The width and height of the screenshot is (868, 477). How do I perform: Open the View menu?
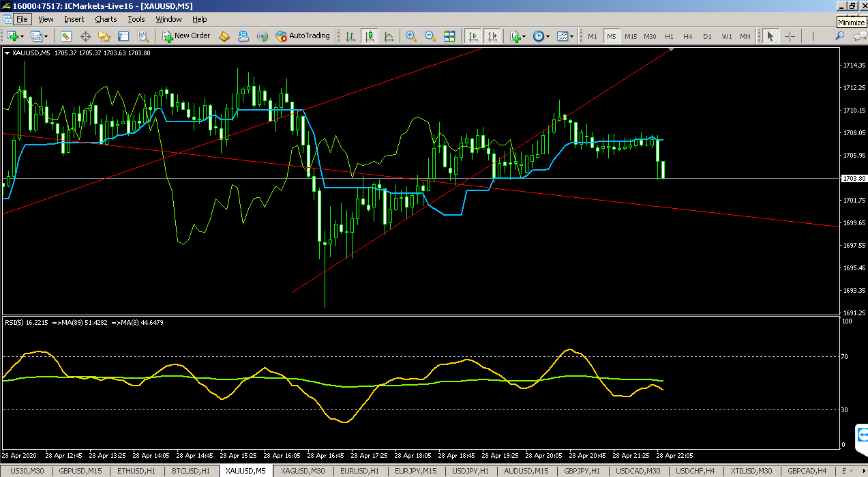coord(46,19)
